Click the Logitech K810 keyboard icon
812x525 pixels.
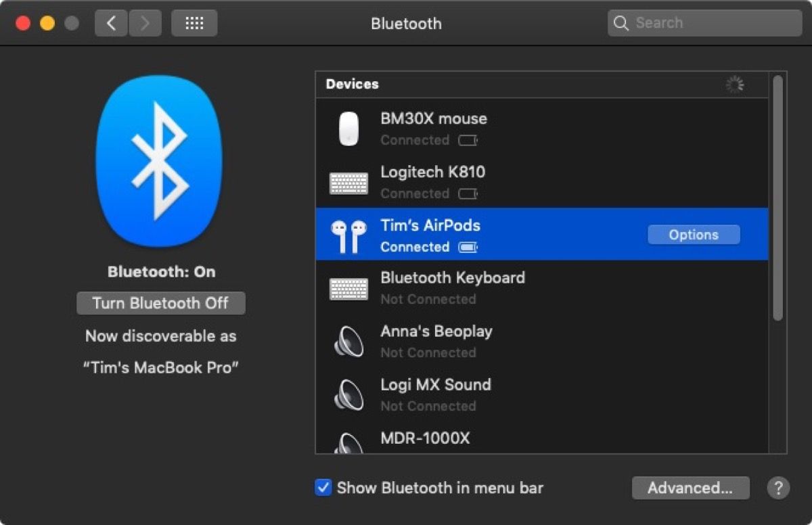tap(348, 183)
